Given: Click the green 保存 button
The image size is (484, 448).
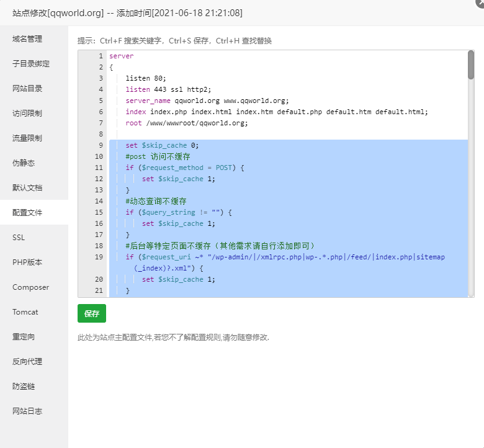Looking at the screenshot, I should tap(92, 313).
